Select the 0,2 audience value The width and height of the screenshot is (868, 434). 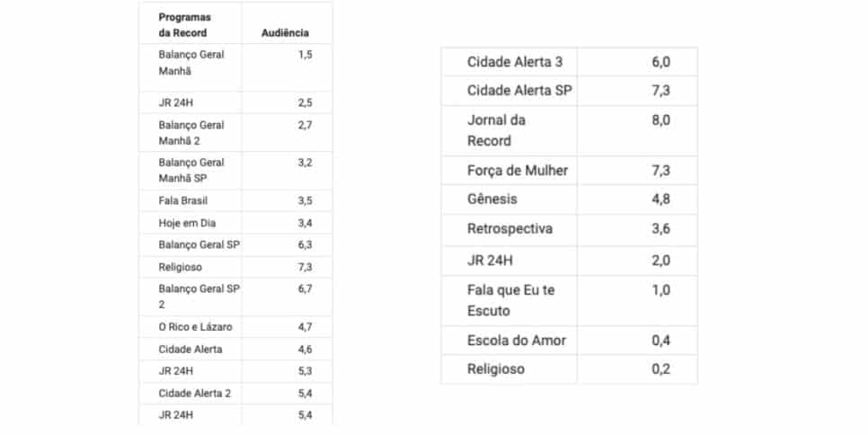click(x=661, y=369)
